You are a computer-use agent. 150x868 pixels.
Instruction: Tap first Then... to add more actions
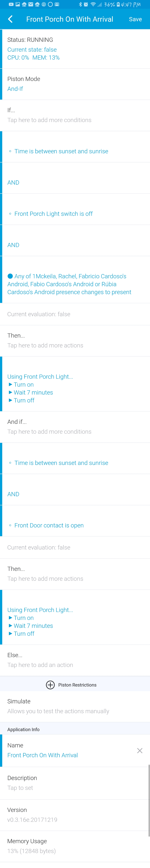pyautogui.click(x=75, y=341)
